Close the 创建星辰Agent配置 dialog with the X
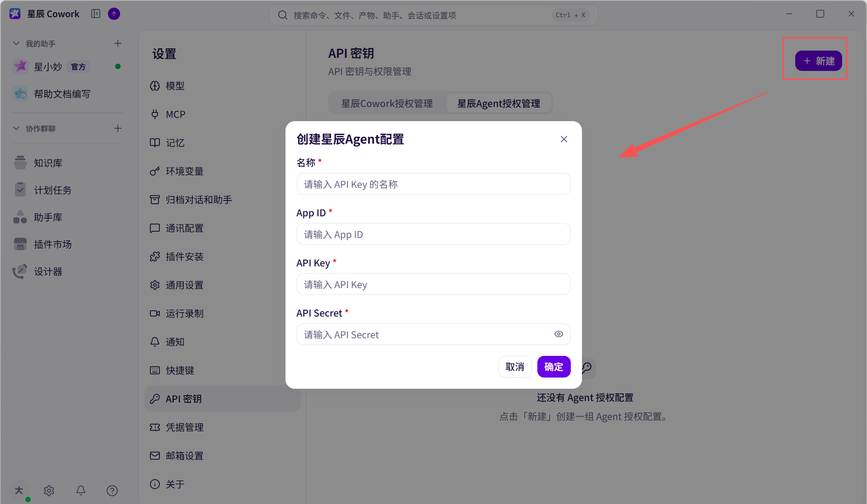867x504 pixels. click(564, 139)
